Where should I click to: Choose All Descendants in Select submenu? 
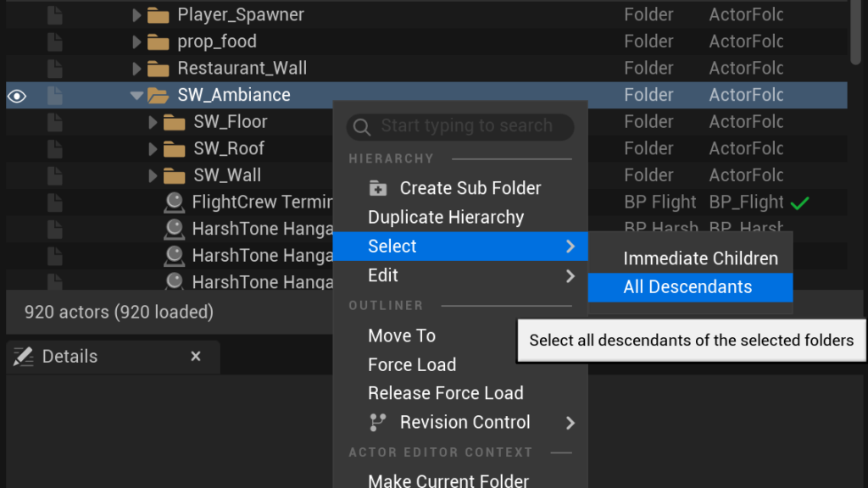pyautogui.click(x=687, y=287)
